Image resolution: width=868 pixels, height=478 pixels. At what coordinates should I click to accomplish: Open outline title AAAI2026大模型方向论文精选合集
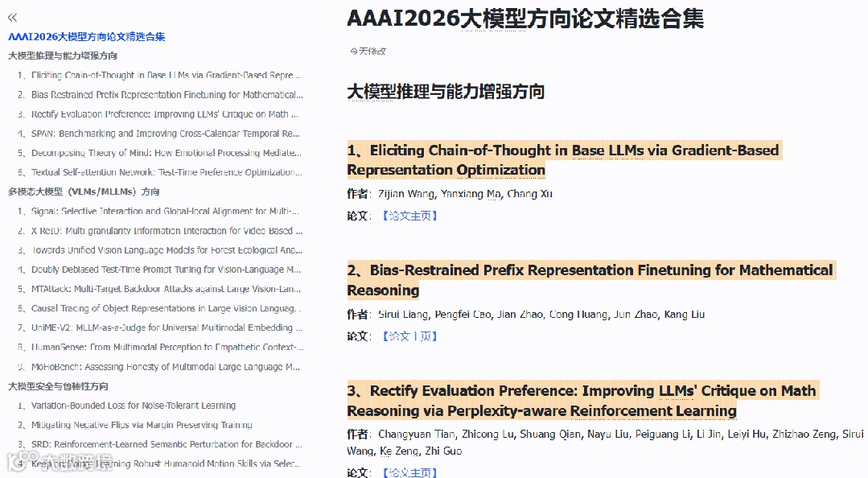[x=86, y=36]
